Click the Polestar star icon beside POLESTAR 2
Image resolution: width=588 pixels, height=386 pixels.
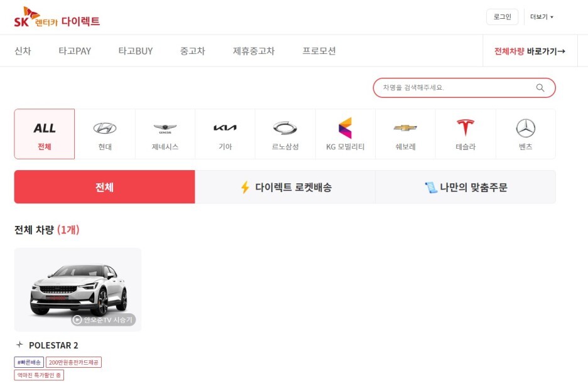click(19, 345)
